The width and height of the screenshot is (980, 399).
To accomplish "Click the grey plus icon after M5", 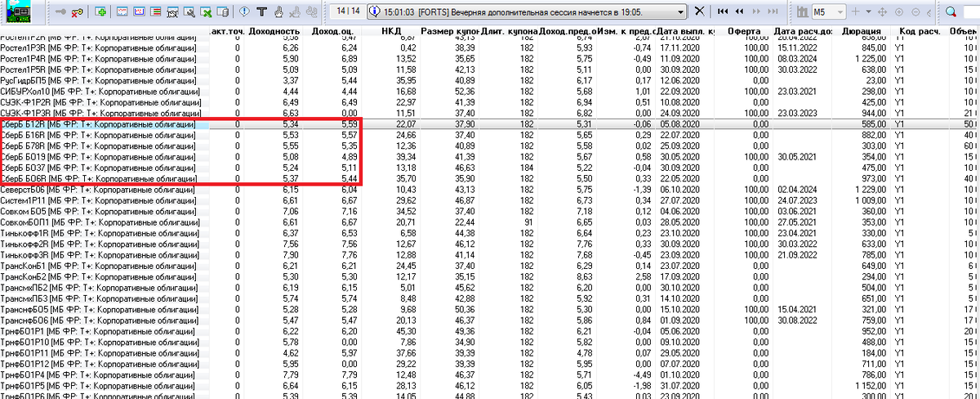I will click(x=855, y=12).
